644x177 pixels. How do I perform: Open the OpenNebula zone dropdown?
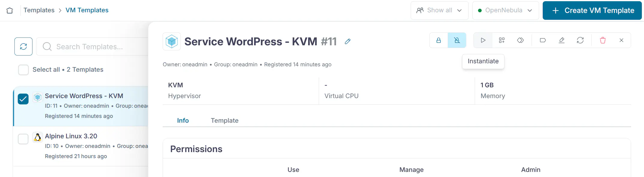[505, 10]
